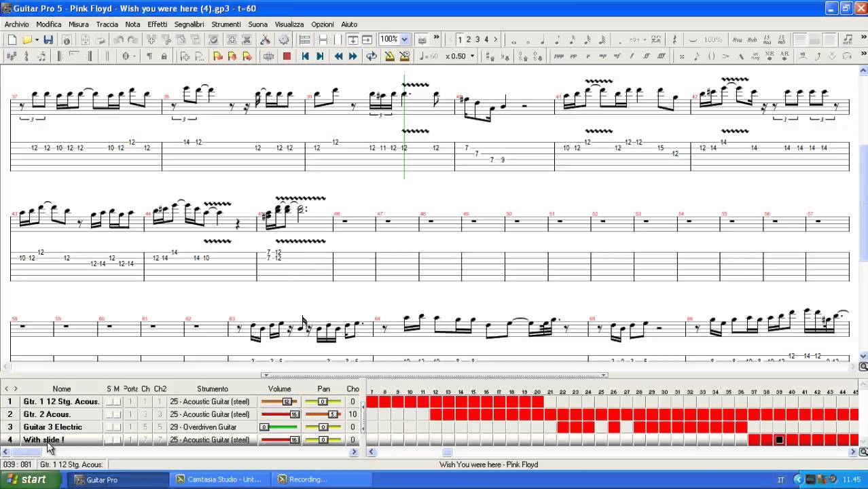Select black measure 39 cell in track 4
The height and width of the screenshot is (489, 868).
point(779,440)
